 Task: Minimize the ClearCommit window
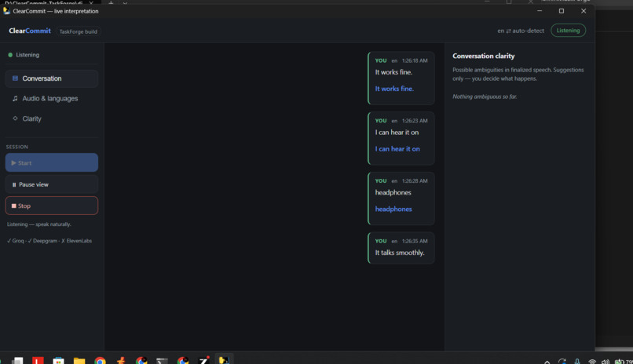pyautogui.click(x=540, y=11)
